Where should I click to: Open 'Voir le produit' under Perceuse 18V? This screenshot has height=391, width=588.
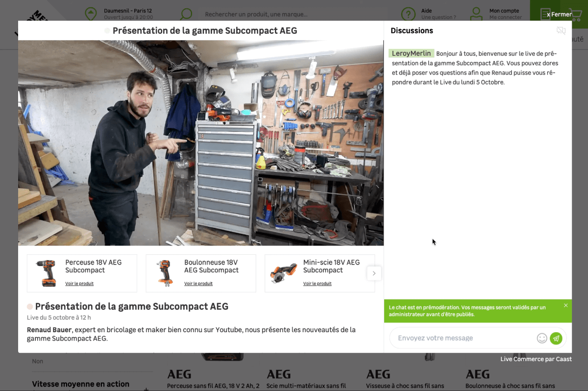click(x=79, y=284)
